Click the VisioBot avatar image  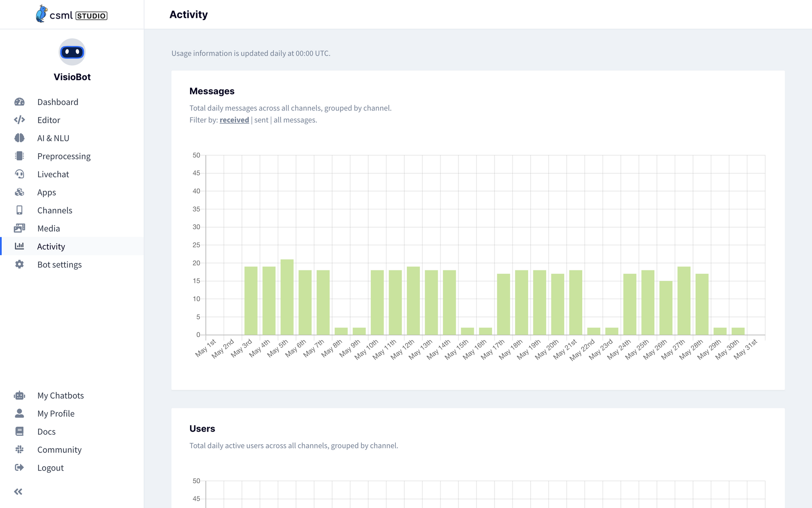(x=72, y=52)
